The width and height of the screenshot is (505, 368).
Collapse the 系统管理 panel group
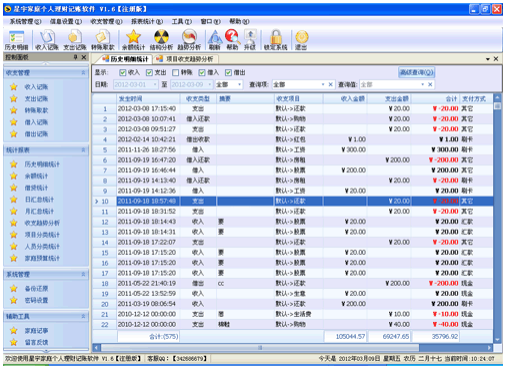coord(83,274)
